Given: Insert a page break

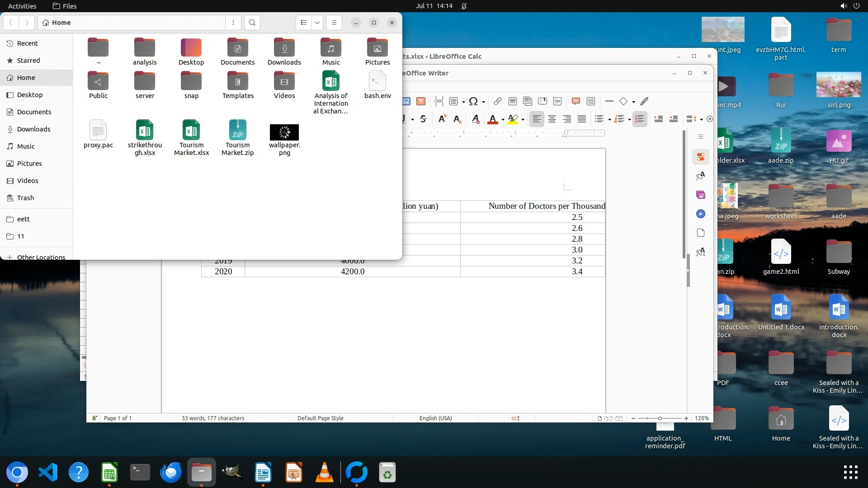Looking at the screenshot, I should coord(439,101).
